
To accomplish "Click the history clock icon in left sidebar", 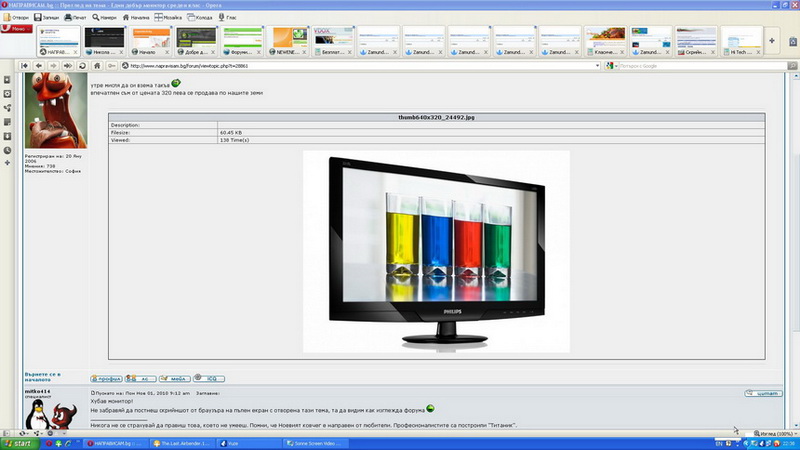I will tap(7, 151).
